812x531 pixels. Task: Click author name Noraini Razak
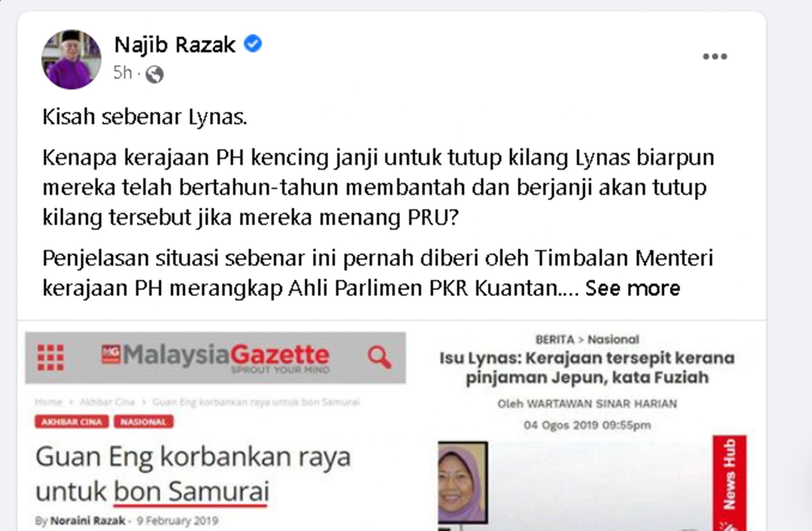pos(88,521)
